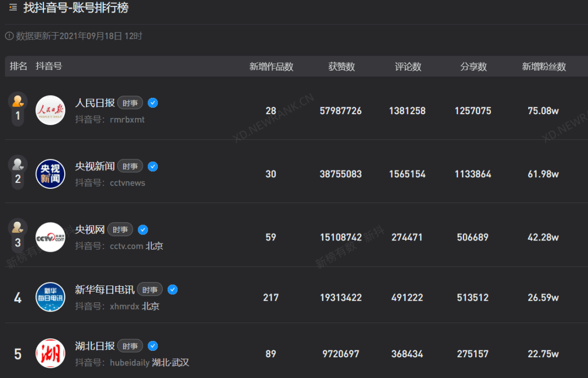The width and height of the screenshot is (588, 378).
Task: Click likes value 19313422
Action: [340, 298]
